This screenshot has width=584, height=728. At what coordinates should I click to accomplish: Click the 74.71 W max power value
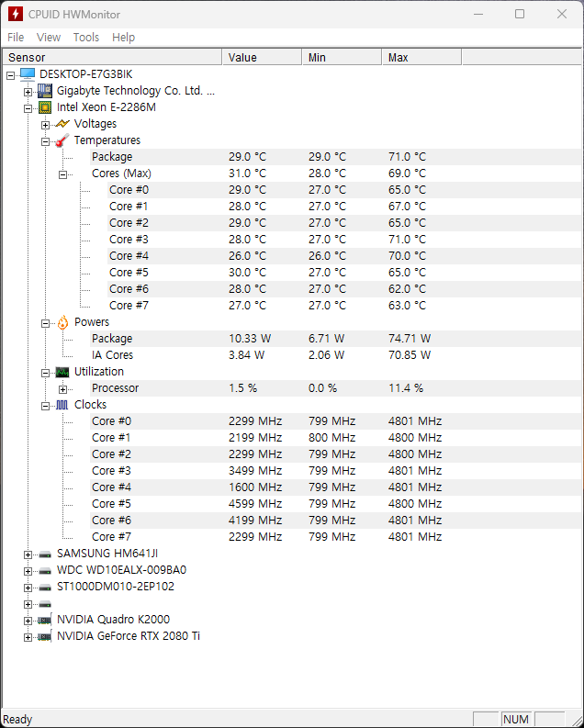[410, 339]
